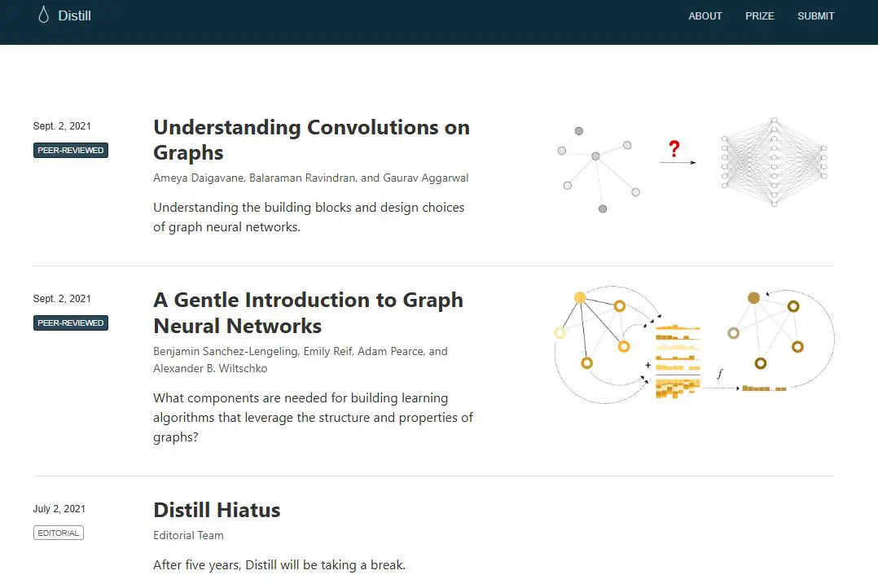Click the PEER-REVIEWED badge on the convolutions article

tap(71, 150)
